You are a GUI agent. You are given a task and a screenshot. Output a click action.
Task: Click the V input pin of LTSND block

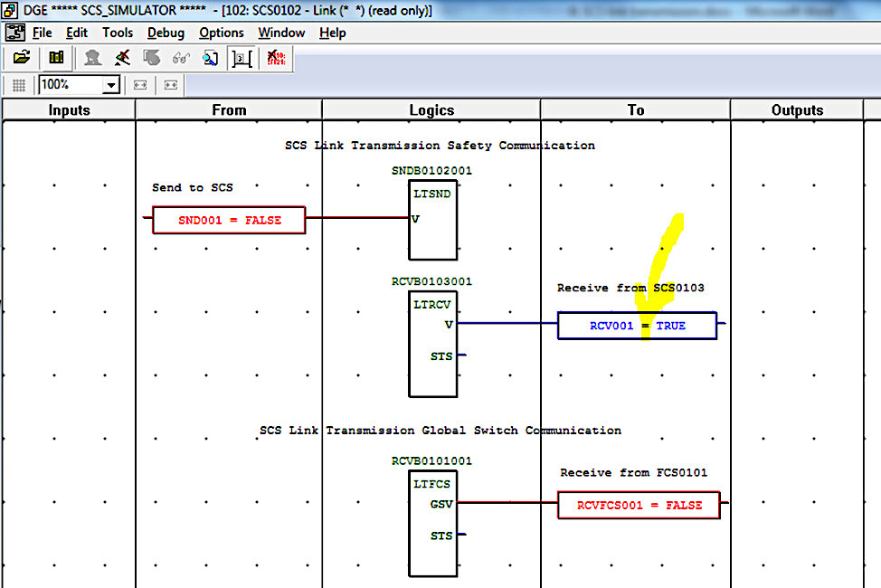[415, 219]
